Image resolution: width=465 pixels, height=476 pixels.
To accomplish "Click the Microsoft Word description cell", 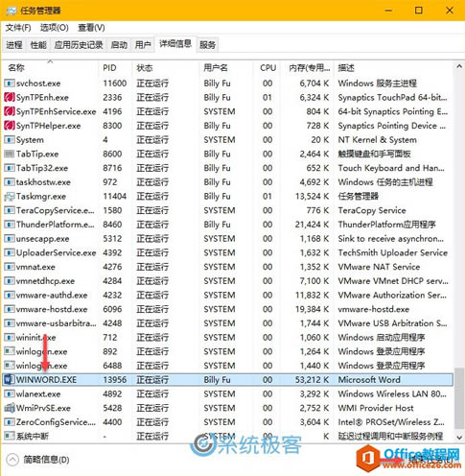I will (x=369, y=380).
